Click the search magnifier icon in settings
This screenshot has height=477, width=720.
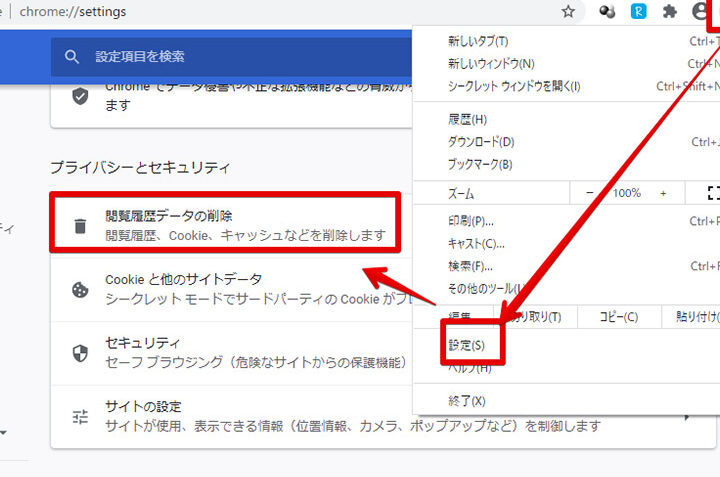(x=72, y=57)
